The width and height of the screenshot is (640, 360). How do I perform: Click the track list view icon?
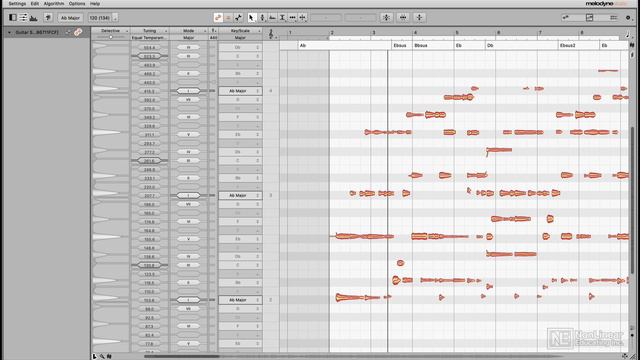click(23, 18)
